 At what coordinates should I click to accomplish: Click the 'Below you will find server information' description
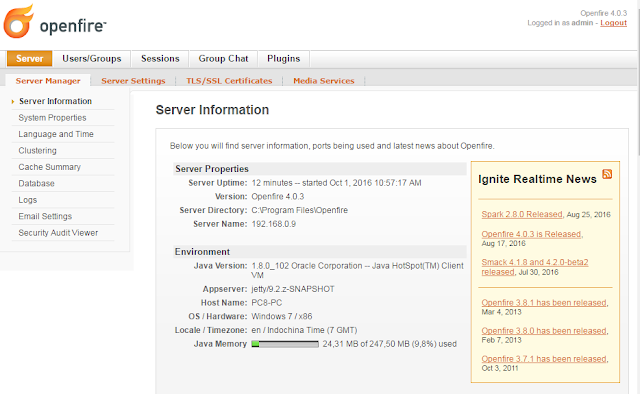pyautogui.click(x=332, y=146)
